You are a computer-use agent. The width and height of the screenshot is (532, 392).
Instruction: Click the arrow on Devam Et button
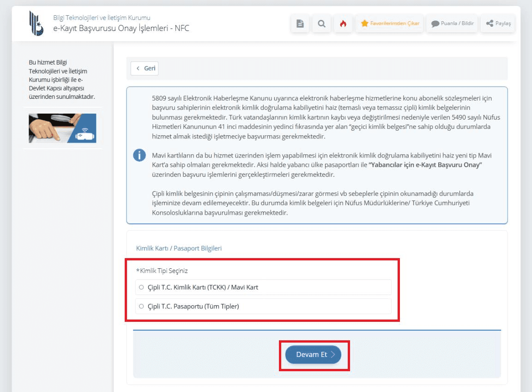[x=333, y=354]
